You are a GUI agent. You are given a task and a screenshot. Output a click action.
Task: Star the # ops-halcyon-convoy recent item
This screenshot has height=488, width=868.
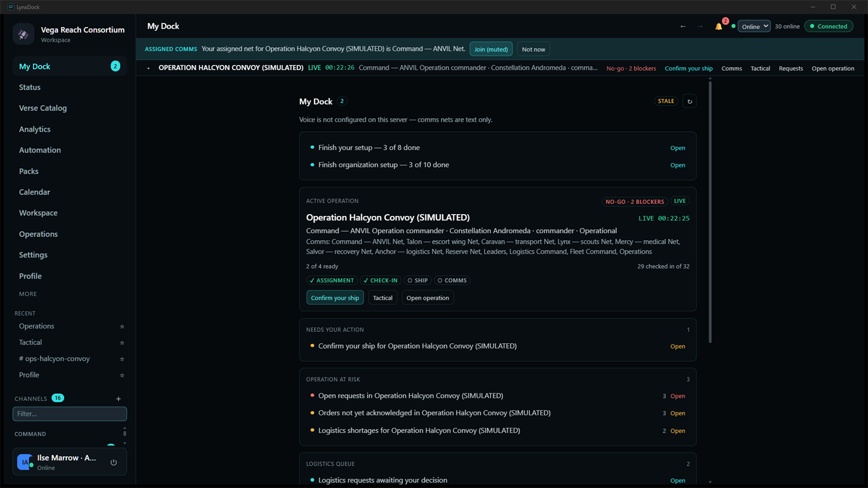tap(122, 359)
